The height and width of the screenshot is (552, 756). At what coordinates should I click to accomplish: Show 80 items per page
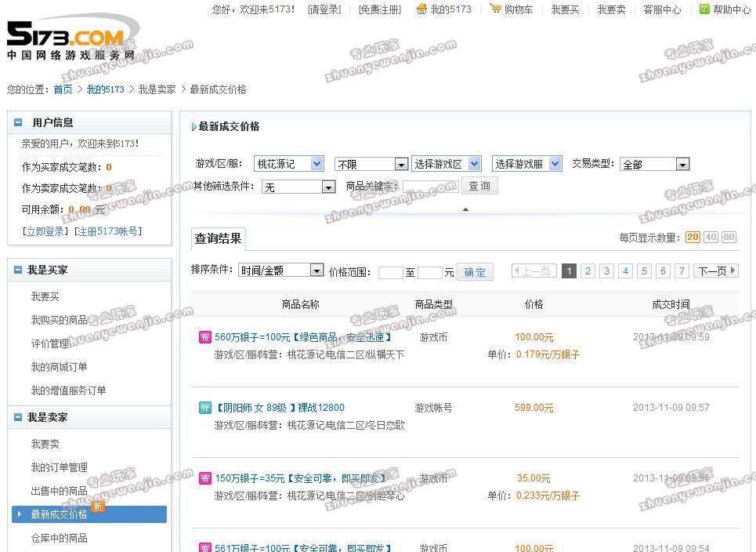point(729,237)
